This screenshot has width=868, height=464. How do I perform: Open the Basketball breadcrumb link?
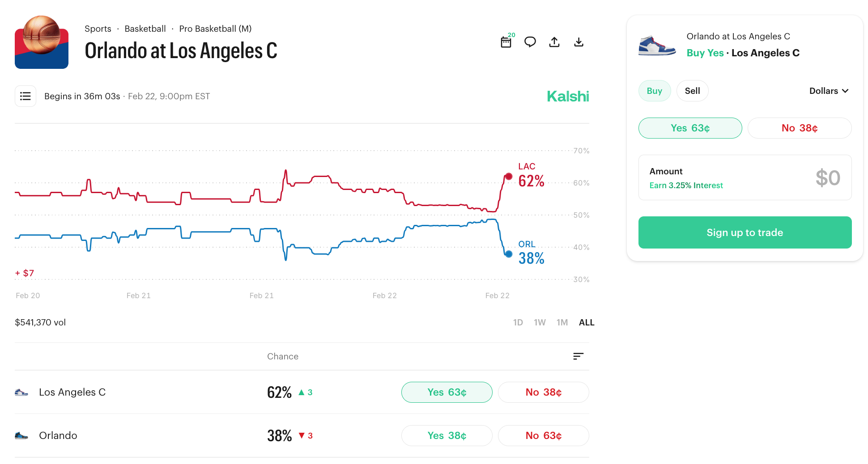145,29
